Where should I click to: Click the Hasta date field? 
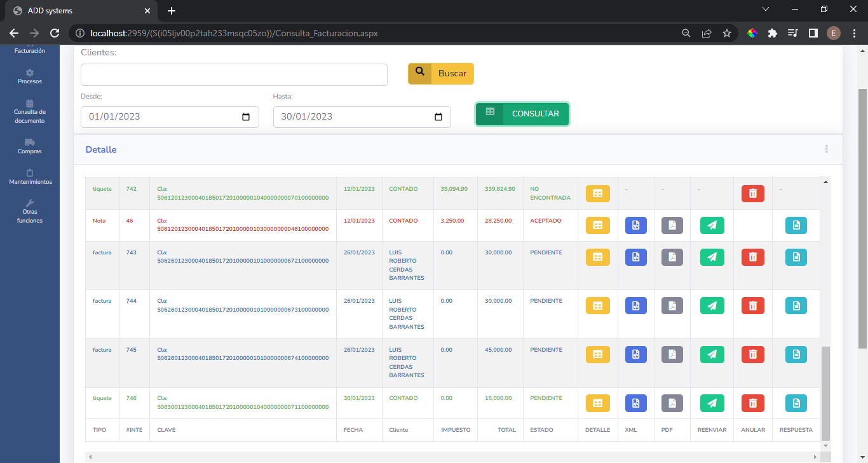click(362, 117)
